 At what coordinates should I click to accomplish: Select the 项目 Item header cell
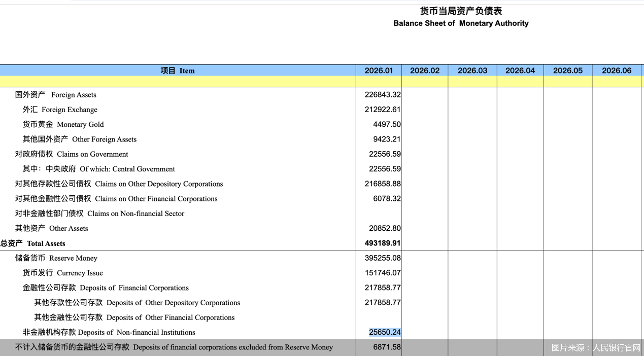click(178, 70)
